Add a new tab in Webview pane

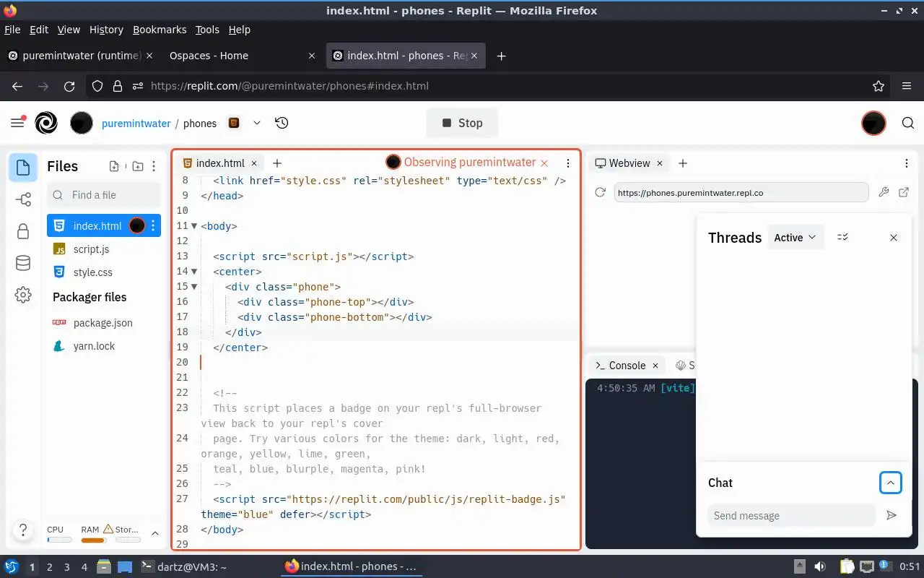click(683, 163)
